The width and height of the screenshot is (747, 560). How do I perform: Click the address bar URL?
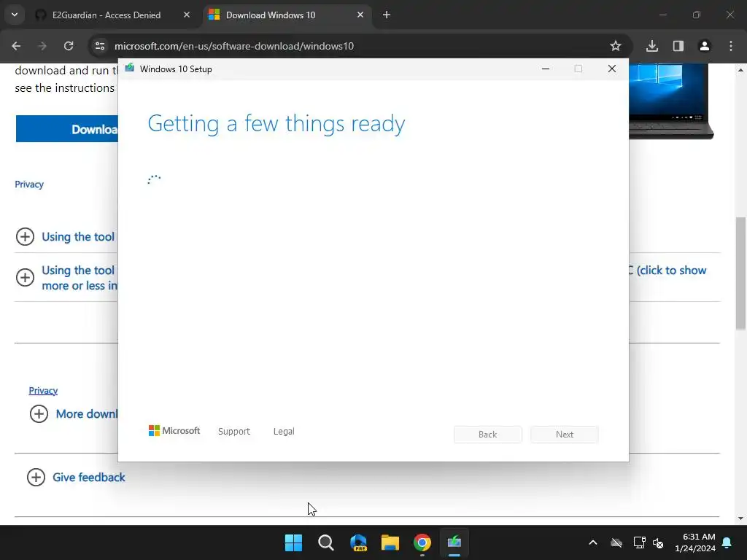pyautogui.click(x=234, y=46)
